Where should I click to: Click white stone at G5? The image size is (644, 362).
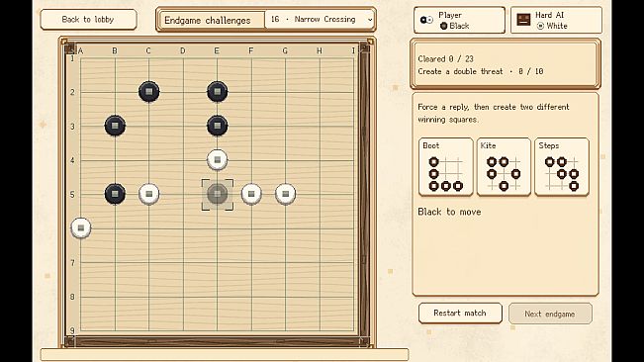(286, 194)
